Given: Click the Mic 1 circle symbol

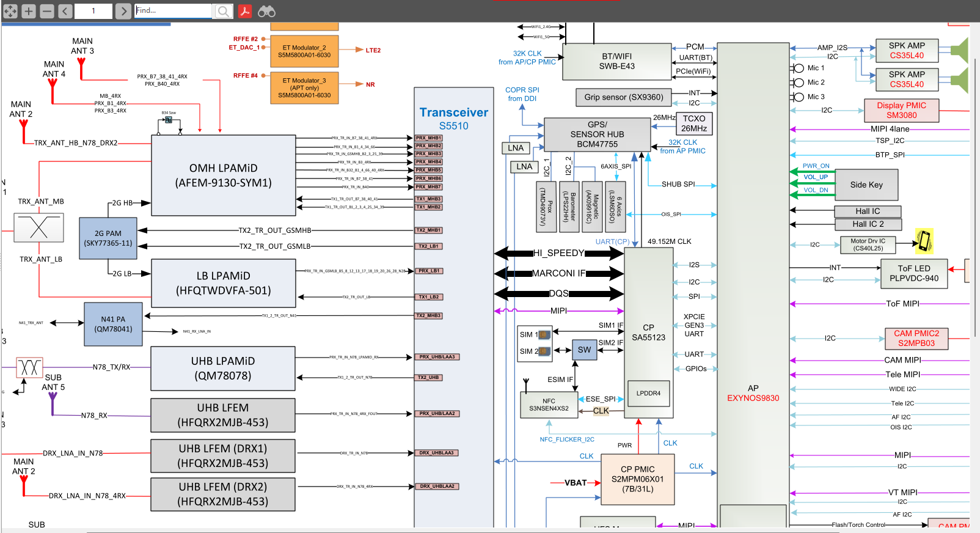Looking at the screenshot, I should (x=798, y=68).
